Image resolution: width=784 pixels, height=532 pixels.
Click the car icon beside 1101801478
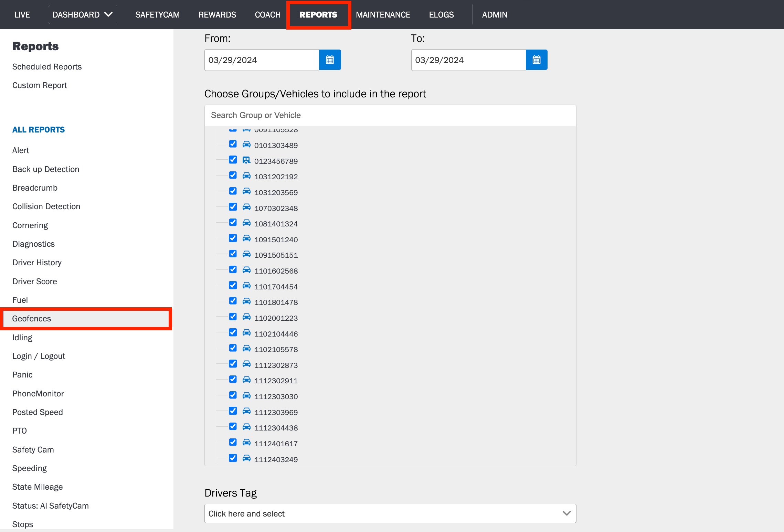click(246, 301)
